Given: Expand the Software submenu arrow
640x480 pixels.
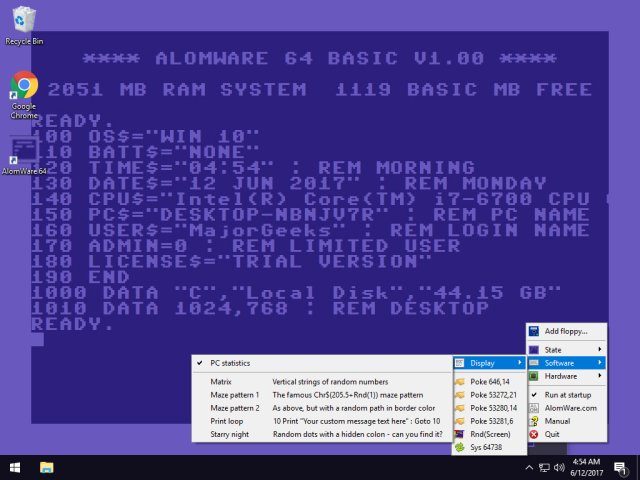Looking at the screenshot, I should coord(600,362).
